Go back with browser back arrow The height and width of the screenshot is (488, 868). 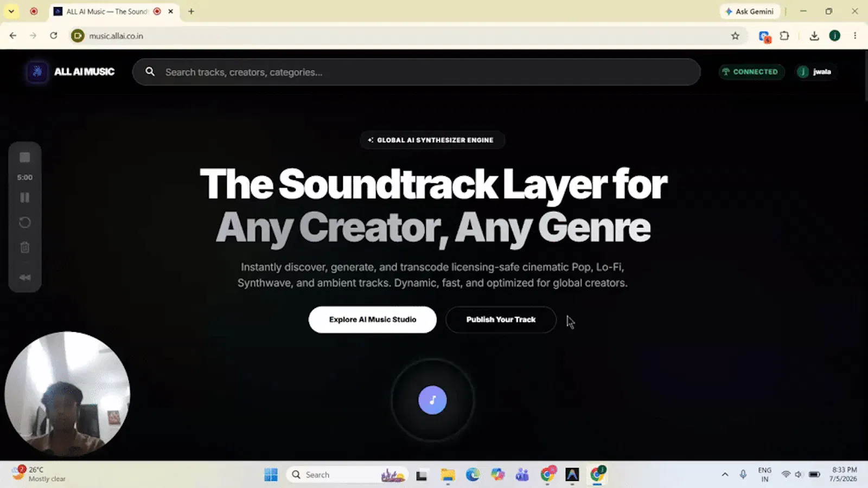13,36
